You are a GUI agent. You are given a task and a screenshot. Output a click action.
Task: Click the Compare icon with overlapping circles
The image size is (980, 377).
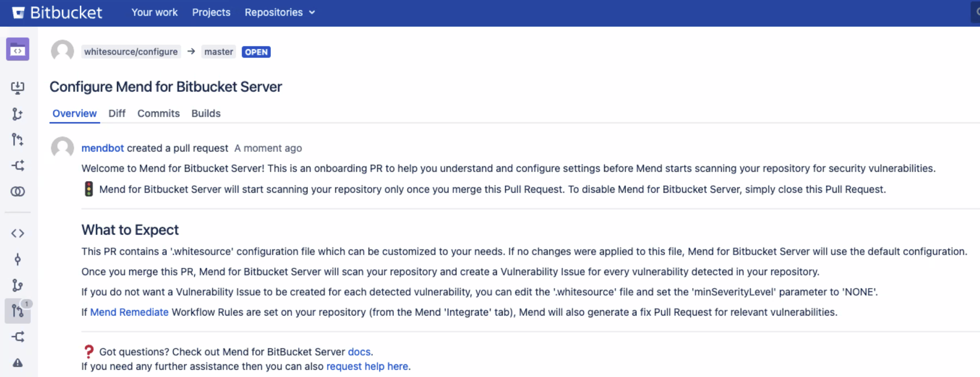(x=18, y=192)
